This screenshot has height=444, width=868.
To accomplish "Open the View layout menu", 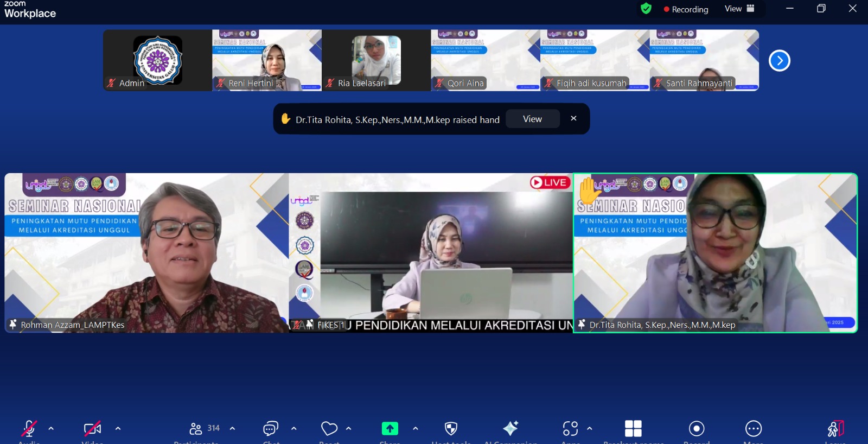I will point(739,9).
